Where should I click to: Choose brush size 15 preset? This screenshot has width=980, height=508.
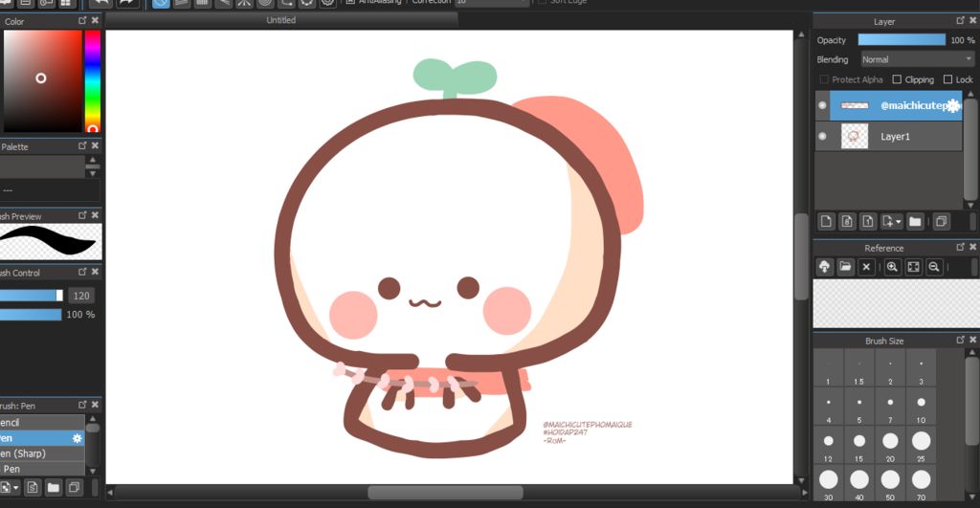(859, 446)
